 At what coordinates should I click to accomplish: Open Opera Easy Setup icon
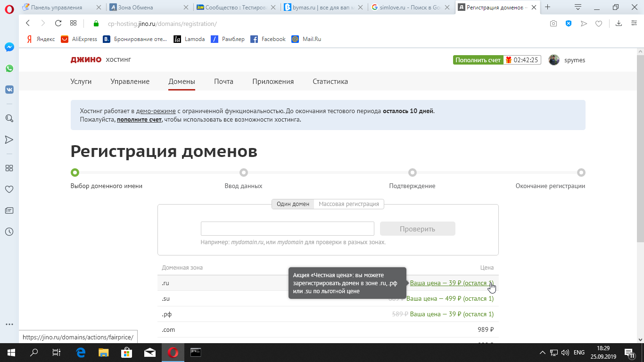634,24
